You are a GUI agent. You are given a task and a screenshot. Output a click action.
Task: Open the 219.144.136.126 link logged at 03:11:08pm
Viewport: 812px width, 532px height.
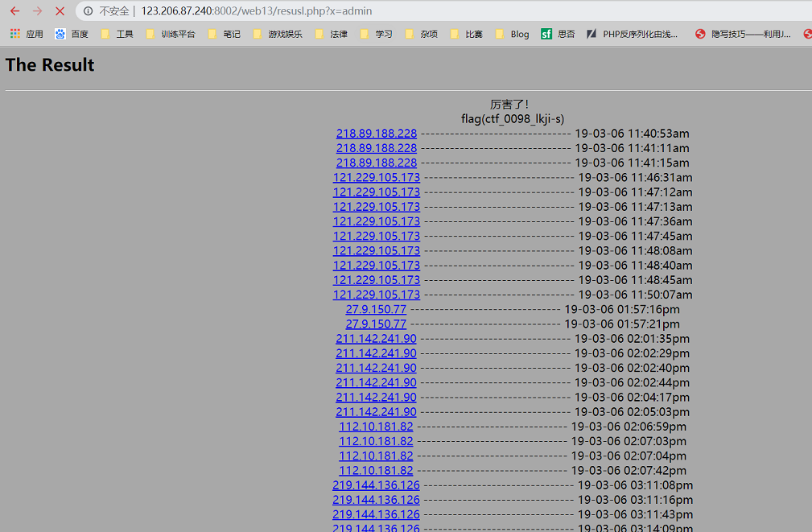tap(376, 485)
